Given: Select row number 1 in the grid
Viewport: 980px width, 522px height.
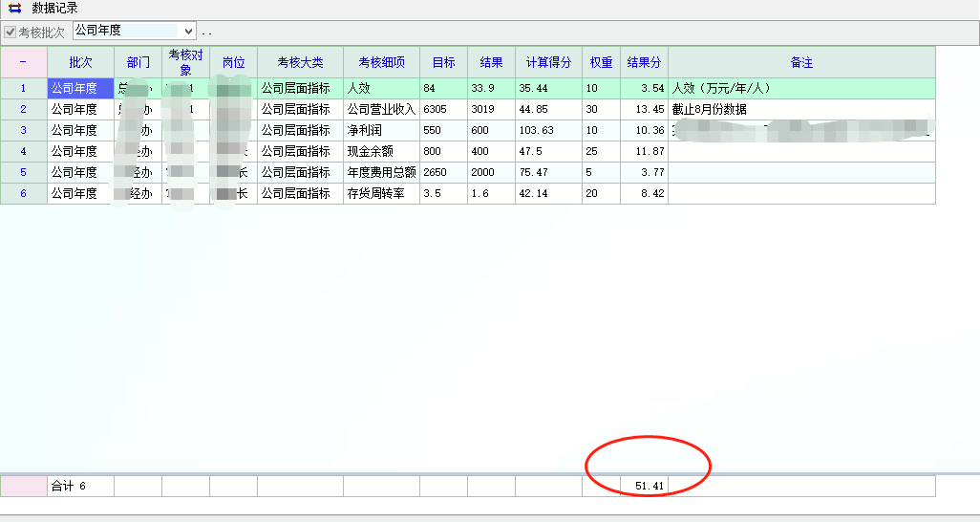Looking at the screenshot, I should point(23,88).
